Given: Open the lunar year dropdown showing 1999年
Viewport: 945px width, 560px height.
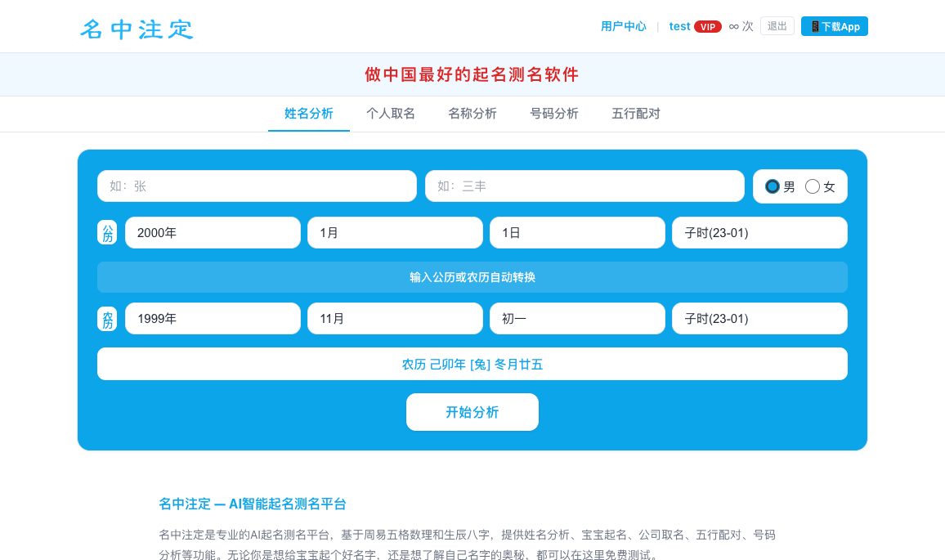Looking at the screenshot, I should click(x=213, y=318).
